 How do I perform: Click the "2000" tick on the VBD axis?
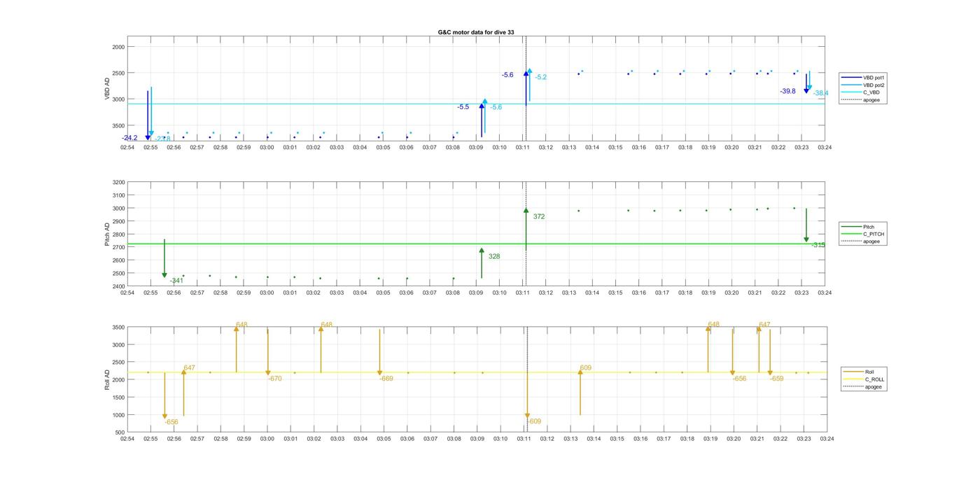click(x=118, y=47)
